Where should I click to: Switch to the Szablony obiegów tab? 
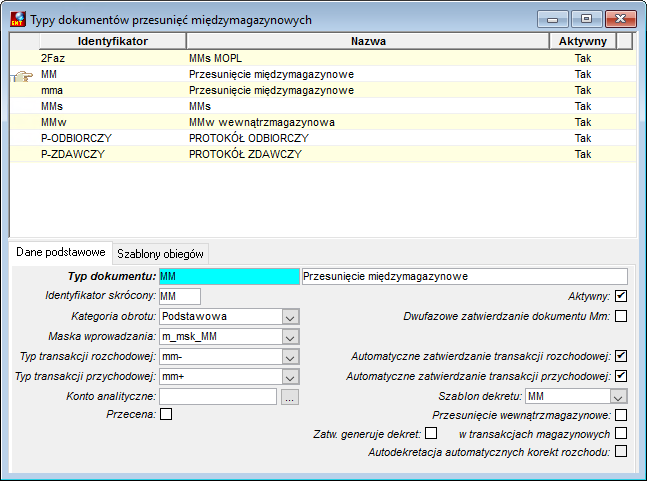pos(161,254)
